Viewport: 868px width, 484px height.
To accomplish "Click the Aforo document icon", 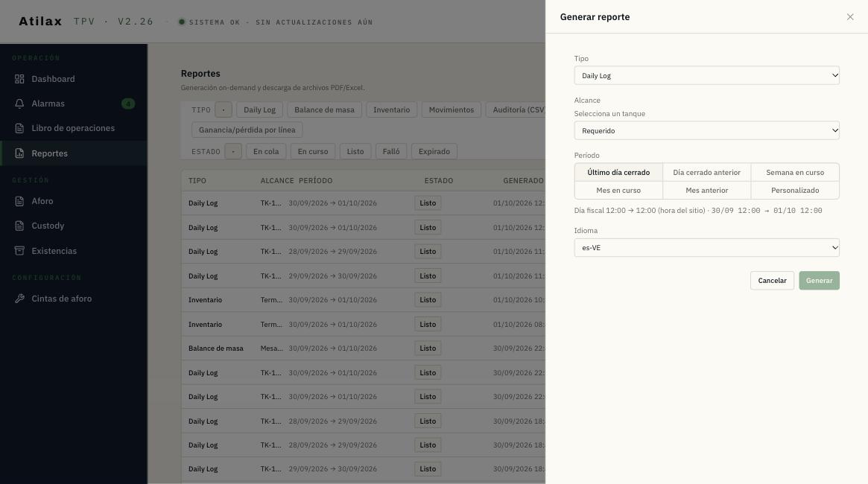I will click(19, 201).
